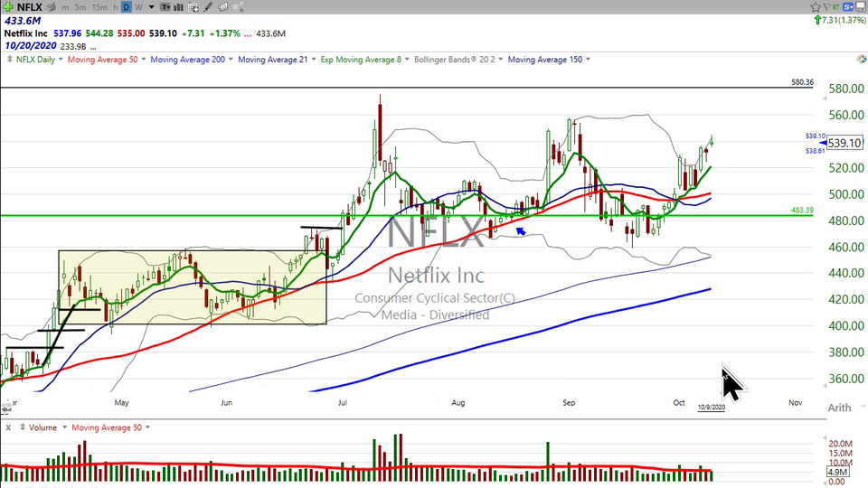
Task: Click the chart template 'T' icon
Action: 165,7
